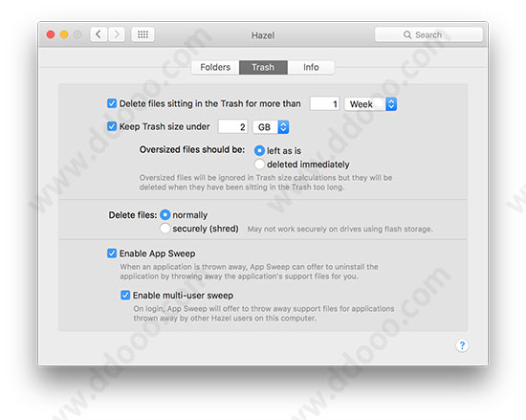Image resolution: width=526 pixels, height=420 pixels.
Task: Close the Hazel window with red button
Action: coord(51,34)
